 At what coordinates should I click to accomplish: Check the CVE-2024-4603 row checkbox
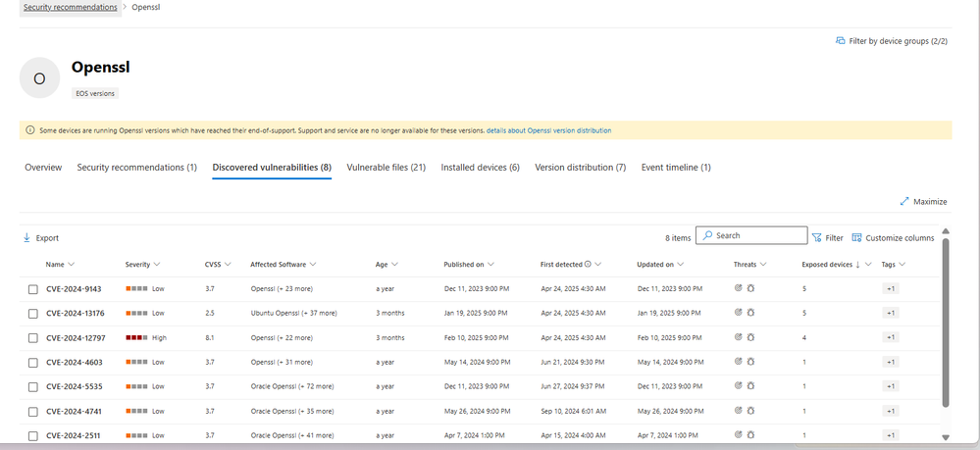[x=33, y=362]
